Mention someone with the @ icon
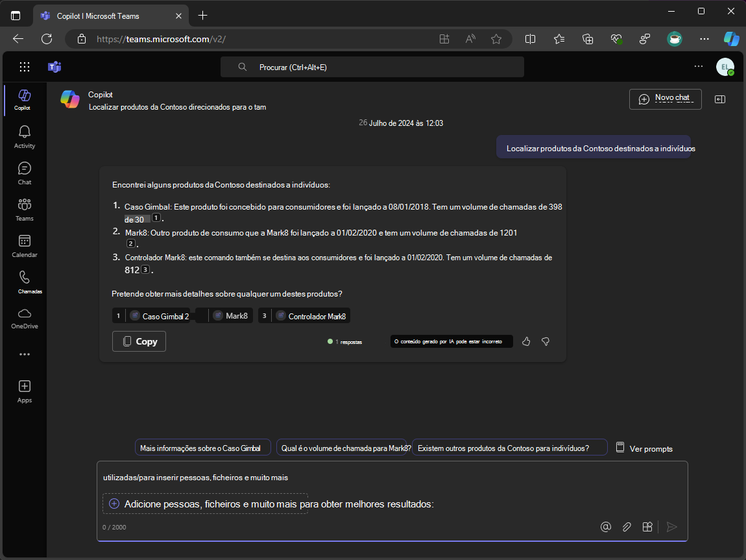This screenshot has width=746, height=560. [606, 527]
